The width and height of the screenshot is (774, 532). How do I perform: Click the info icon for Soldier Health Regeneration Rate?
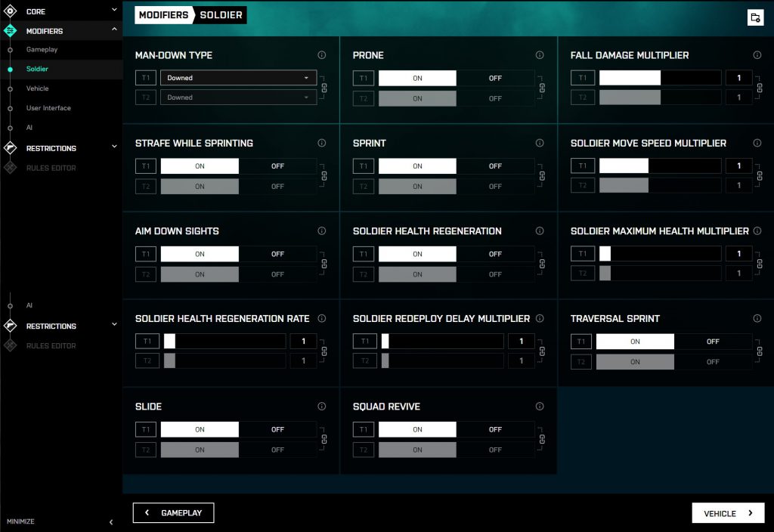tap(322, 319)
